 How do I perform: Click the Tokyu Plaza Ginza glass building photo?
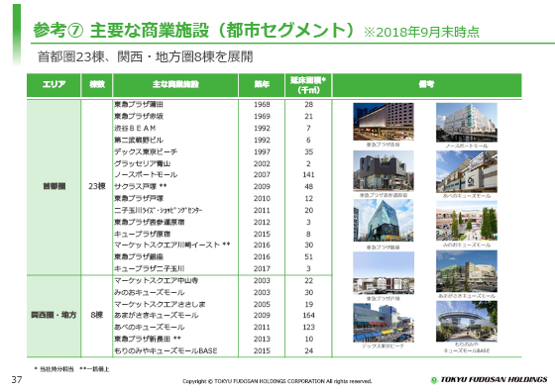point(384,220)
